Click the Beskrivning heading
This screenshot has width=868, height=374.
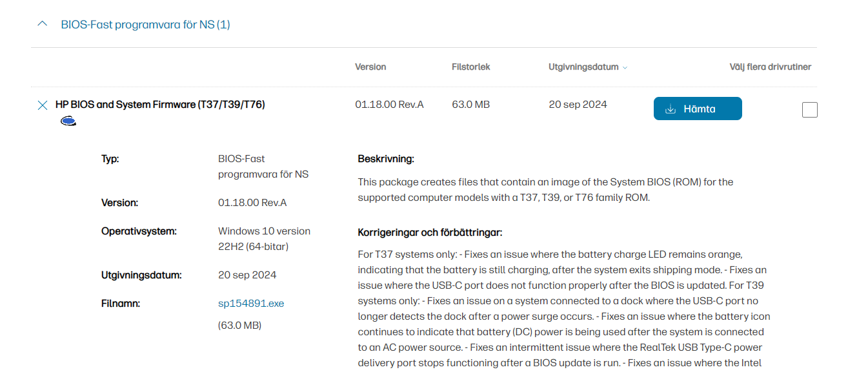(x=386, y=159)
